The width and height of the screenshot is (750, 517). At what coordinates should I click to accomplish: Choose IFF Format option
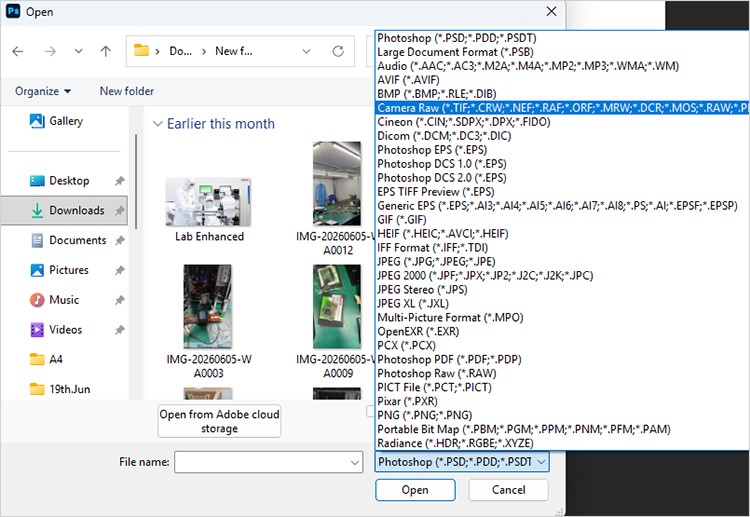(x=562, y=247)
